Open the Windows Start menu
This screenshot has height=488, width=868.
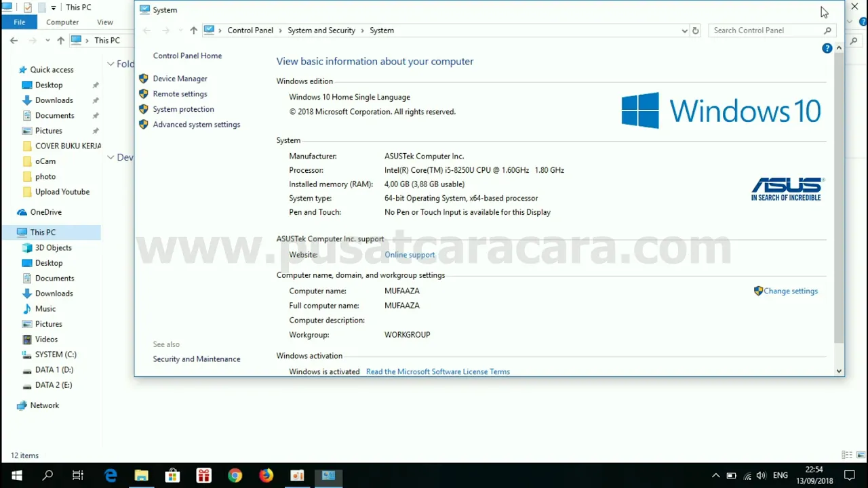[x=16, y=476]
